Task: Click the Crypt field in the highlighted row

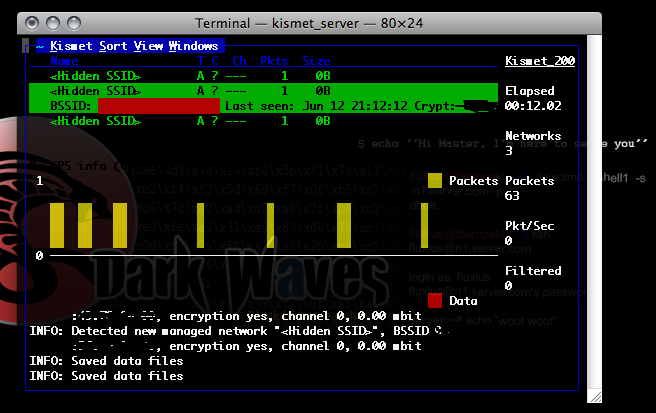Action: tap(455, 106)
